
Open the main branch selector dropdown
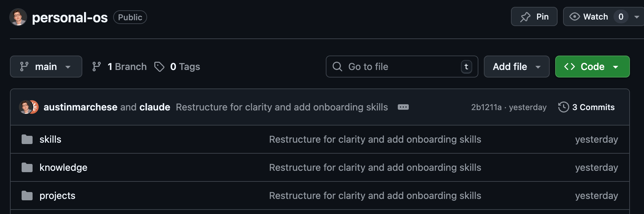(x=46, y=67)
